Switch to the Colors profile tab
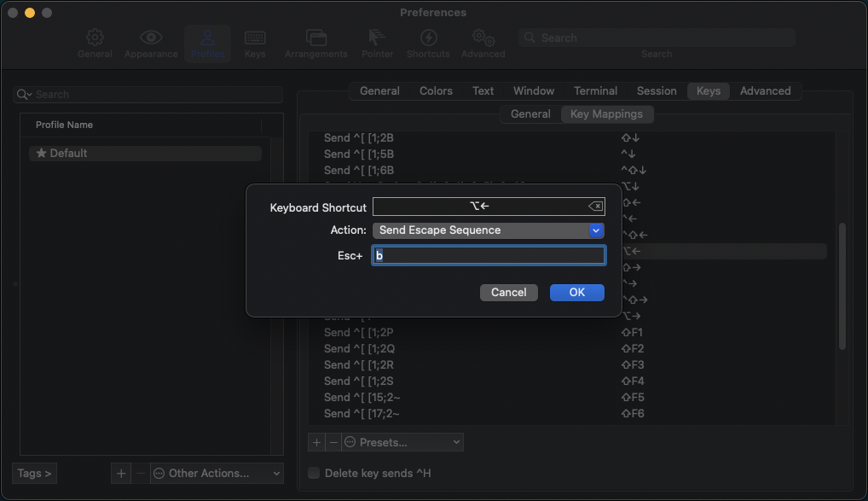This screenshot has height=501, width=868. click(x=436, y=90)
